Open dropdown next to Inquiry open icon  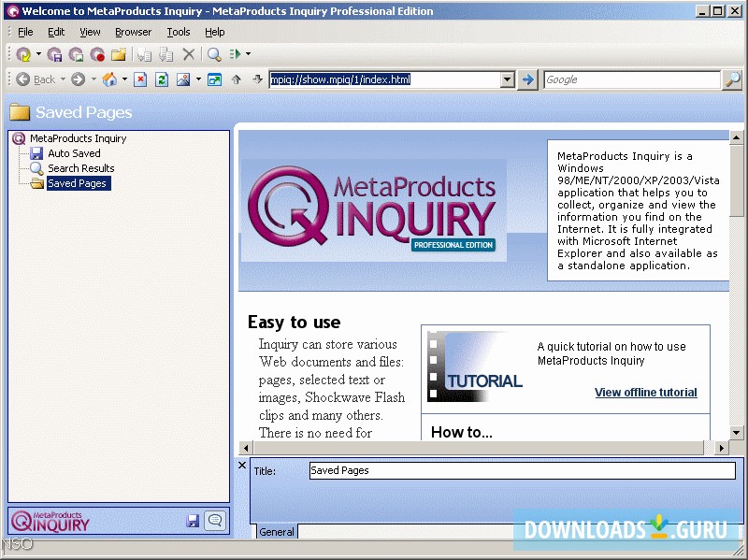tap(38, 54)
